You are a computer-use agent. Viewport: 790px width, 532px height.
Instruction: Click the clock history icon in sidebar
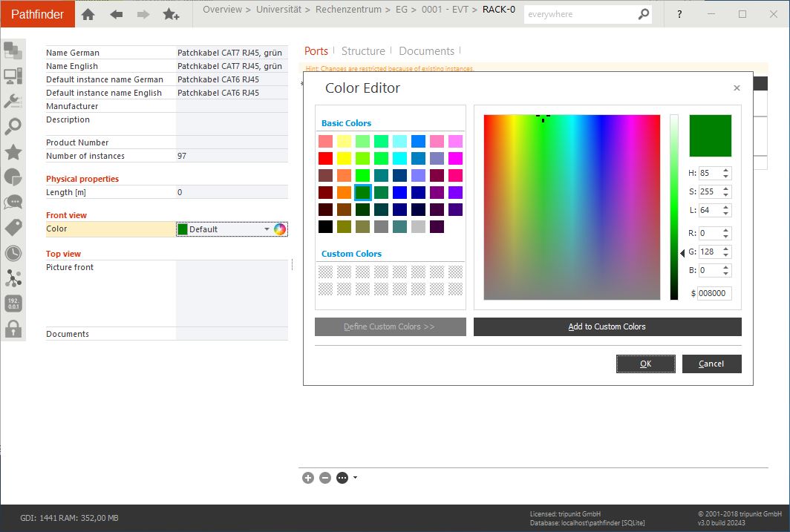tap(13, 253)
